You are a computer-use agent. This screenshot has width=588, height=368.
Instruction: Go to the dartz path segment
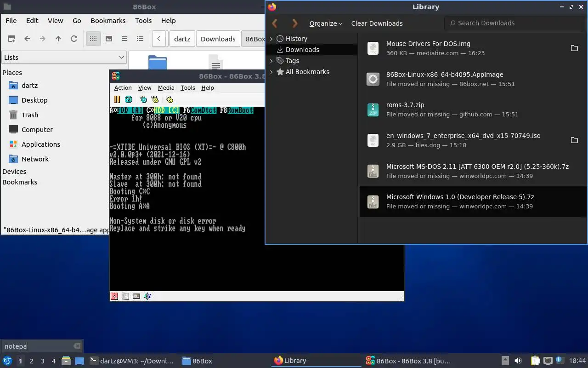[x=182, y=39]
